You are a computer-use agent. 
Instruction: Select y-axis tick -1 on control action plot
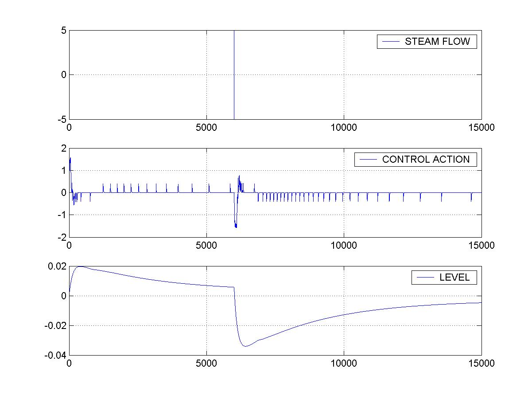coord(62,215)
